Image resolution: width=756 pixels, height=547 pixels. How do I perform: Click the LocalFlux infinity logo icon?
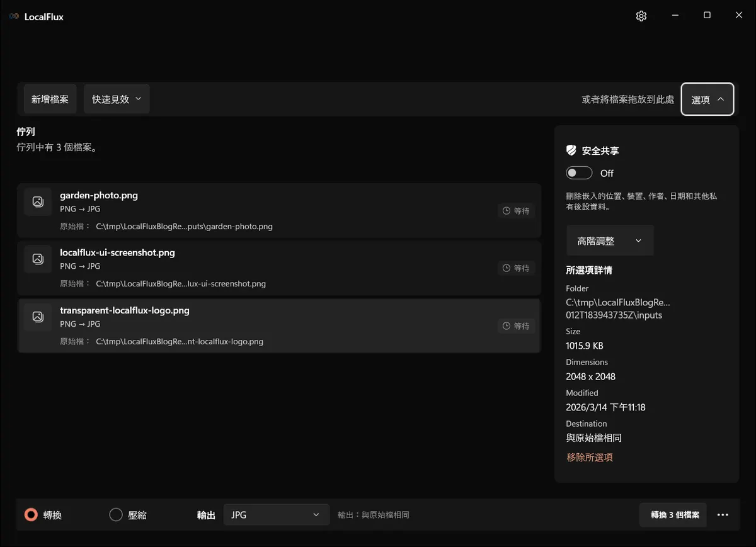(14, 16)
